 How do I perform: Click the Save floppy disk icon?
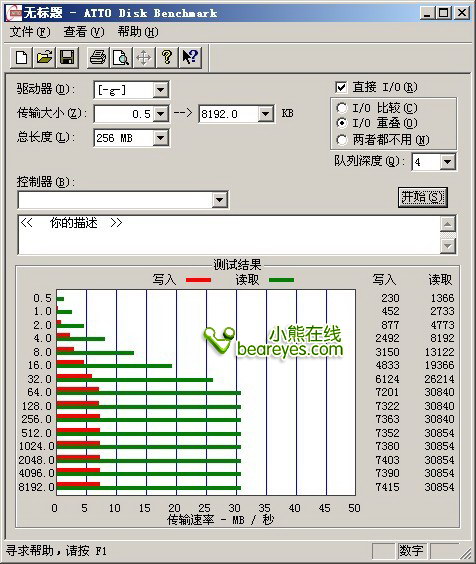tap(67, 57)
